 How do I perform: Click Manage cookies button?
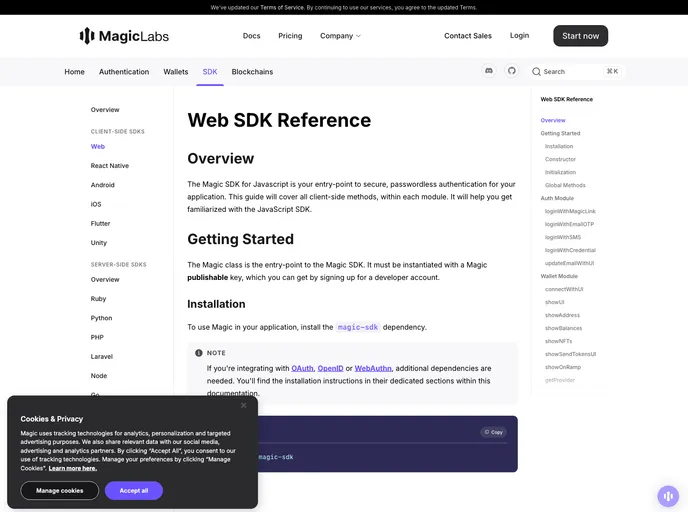click(x=60, y=491)
